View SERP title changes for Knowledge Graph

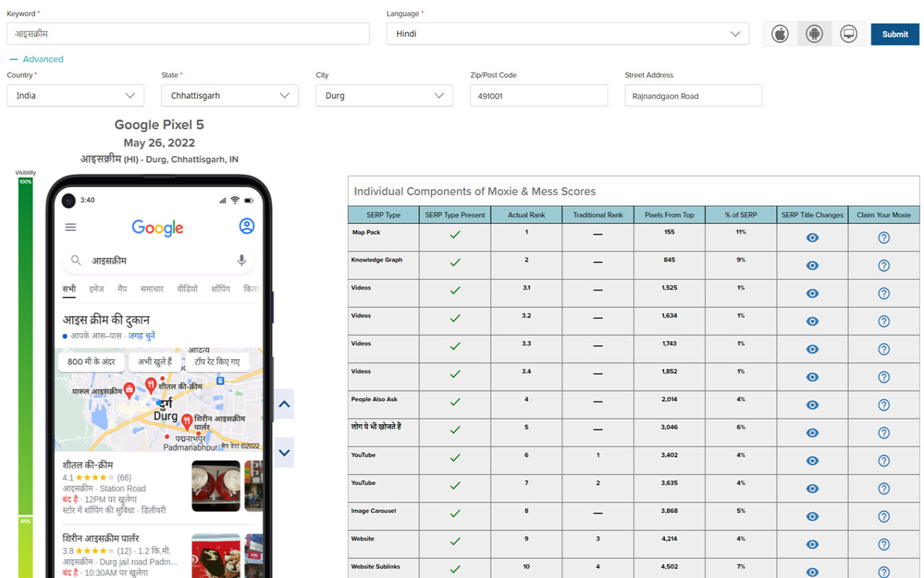pyautogui.click(x=812, y=266)
